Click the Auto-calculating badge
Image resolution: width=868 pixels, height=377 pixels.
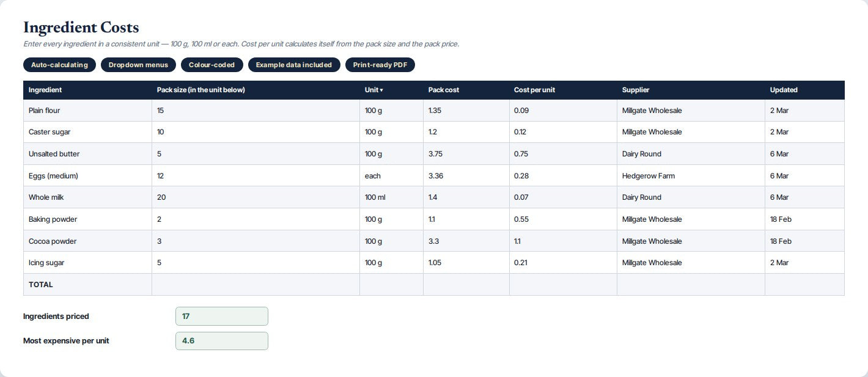59,65
